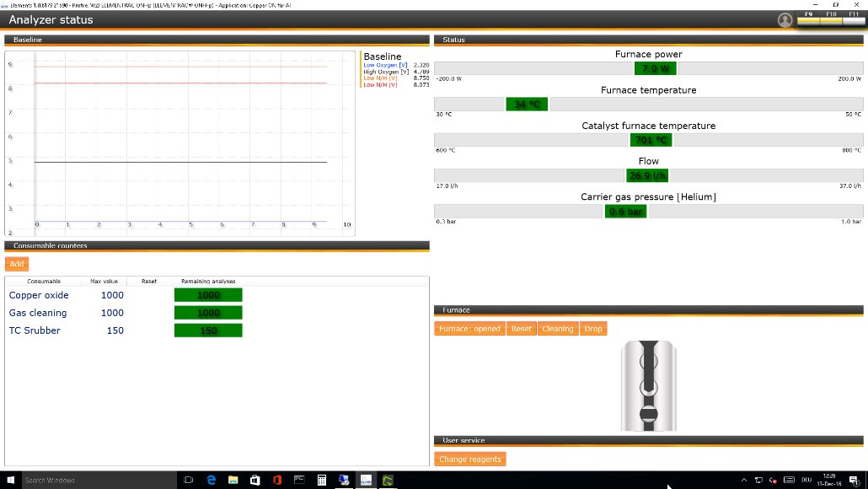Launch the Calculator from the taskbar
The width and height of the screenshot is (868, 489).
(321, 480)
